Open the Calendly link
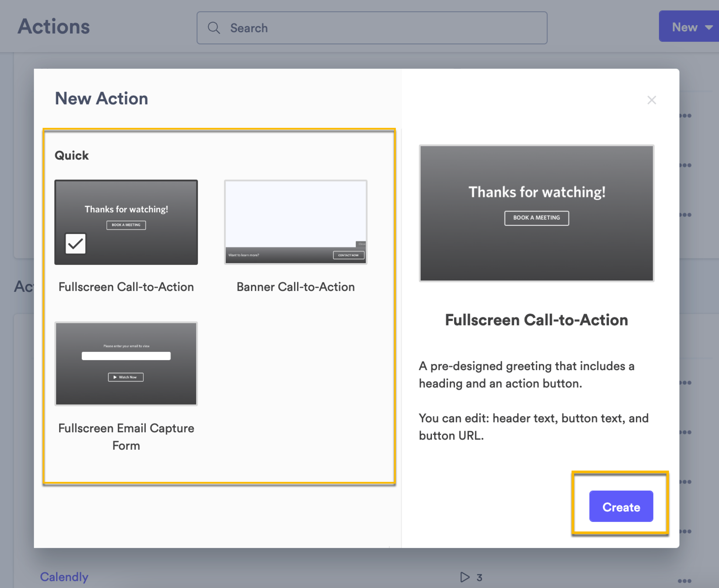This screenshot has height=588, width=719. (64, 577)
